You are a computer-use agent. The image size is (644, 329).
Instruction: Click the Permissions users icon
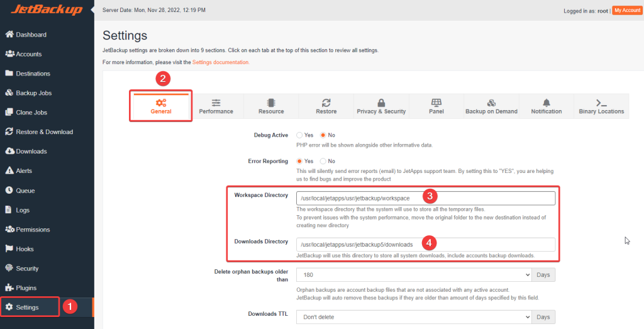pos(10,229)
